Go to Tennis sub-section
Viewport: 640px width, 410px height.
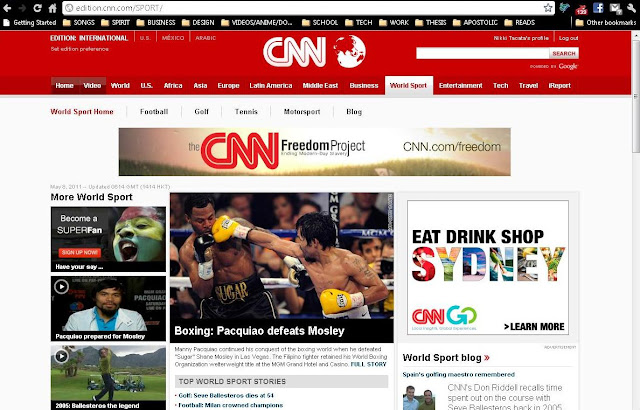[246, 111]
